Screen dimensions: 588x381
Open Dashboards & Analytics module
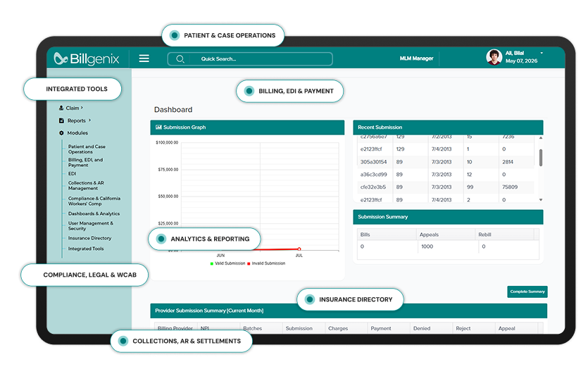pyautogui.click(x=94, y=213)
